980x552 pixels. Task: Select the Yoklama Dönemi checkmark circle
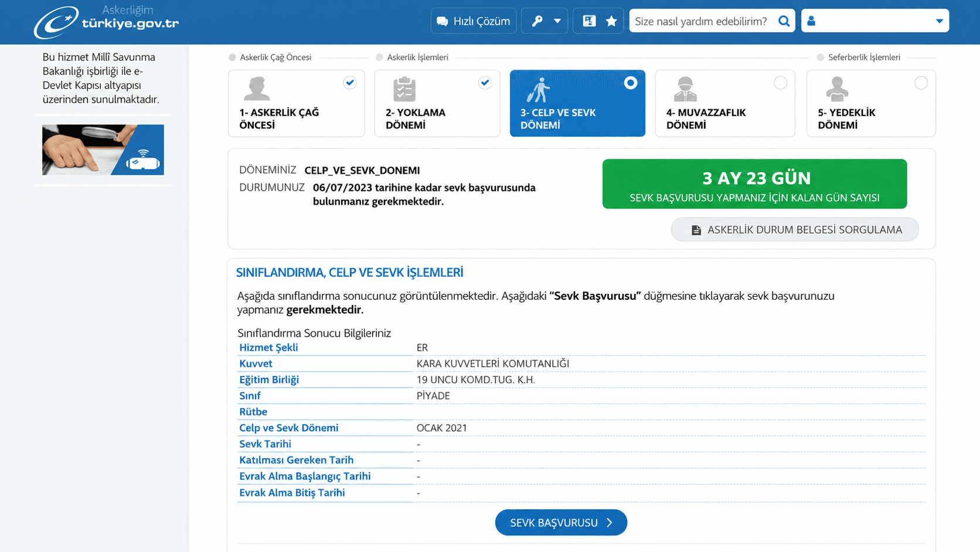pos(485,83)
